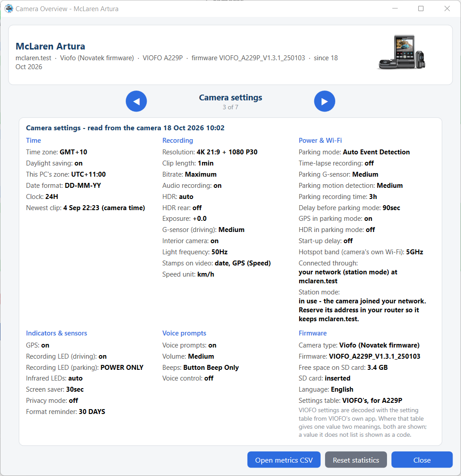Click the '3 of 7' page counter

click(x=230, y=107)
